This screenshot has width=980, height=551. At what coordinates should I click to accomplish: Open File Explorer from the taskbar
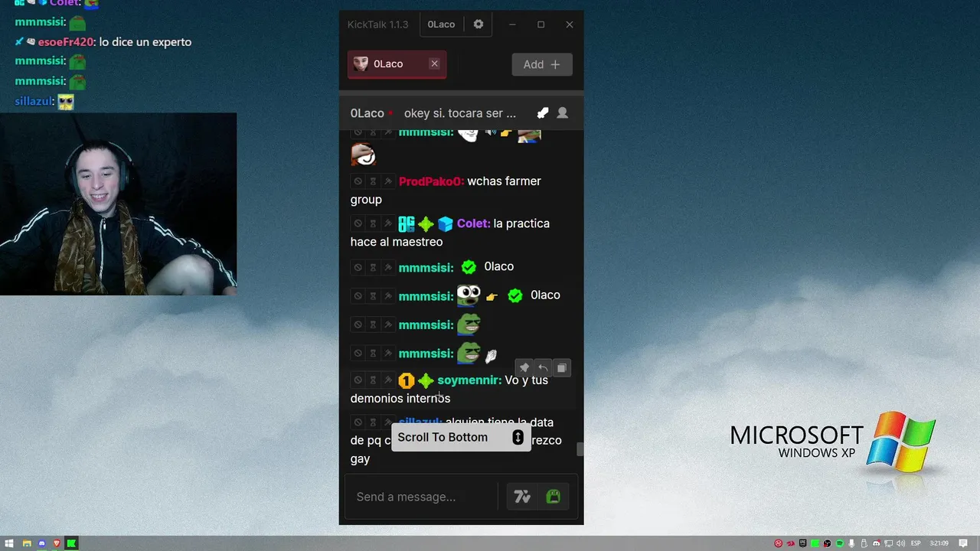[26, 543]
